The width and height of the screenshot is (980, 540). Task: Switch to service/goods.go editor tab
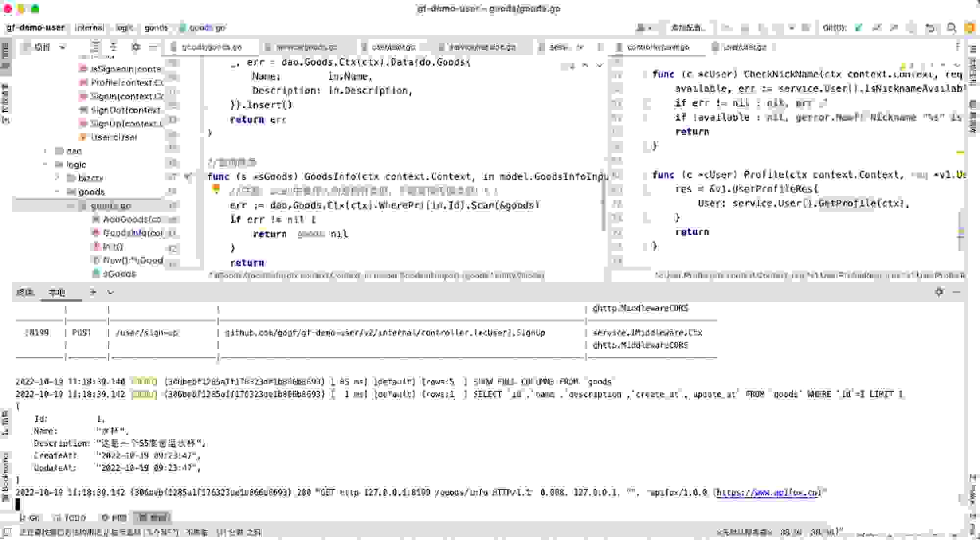[306, 47]
